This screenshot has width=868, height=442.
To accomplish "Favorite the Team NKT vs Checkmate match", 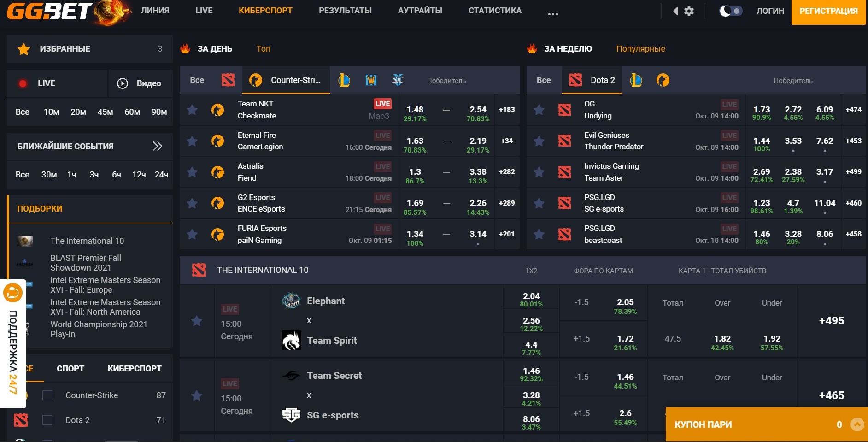I will click(192, 110).
